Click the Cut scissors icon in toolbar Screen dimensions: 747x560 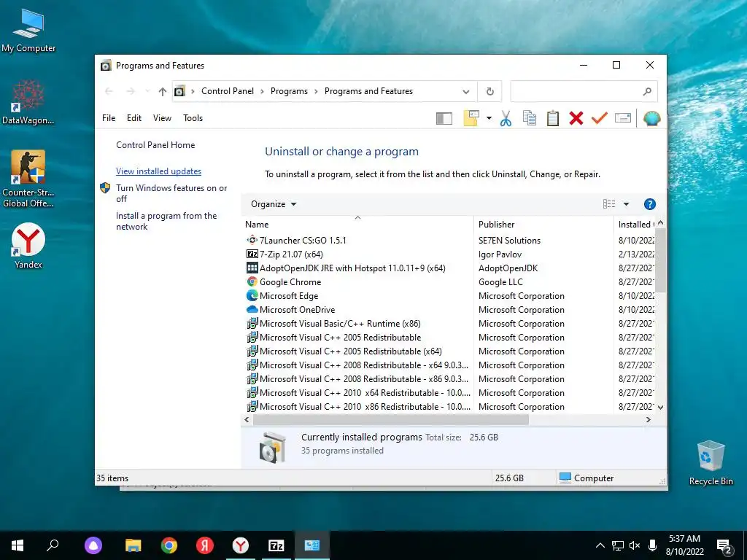(506, 118)
